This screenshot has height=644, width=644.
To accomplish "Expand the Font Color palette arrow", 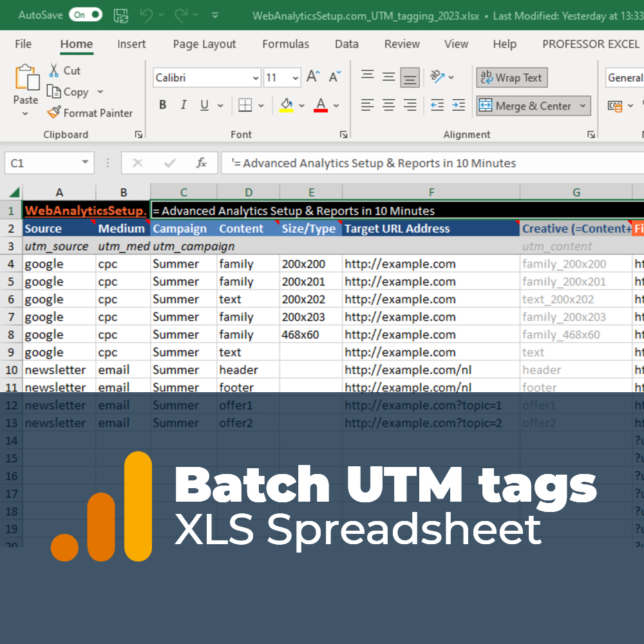I will [336, 106].
